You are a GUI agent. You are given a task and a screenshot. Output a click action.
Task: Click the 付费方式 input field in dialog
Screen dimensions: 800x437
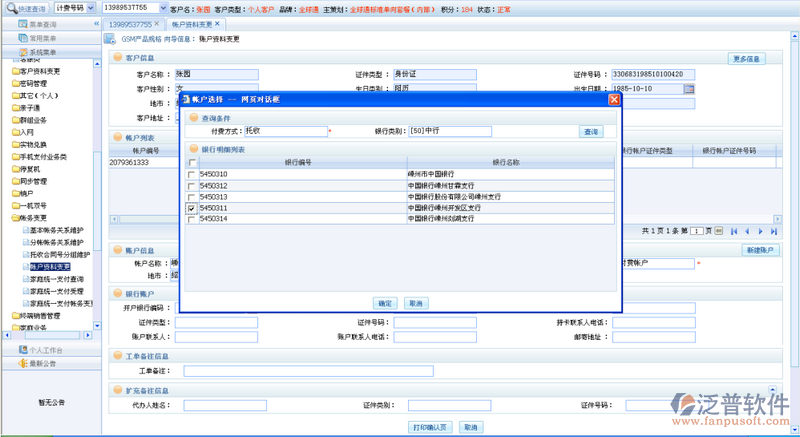[x=284, y=131]
